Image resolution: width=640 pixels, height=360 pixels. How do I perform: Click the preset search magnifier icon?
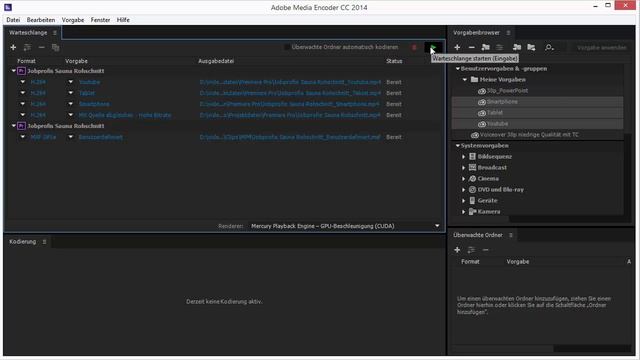tap(549, 48)
